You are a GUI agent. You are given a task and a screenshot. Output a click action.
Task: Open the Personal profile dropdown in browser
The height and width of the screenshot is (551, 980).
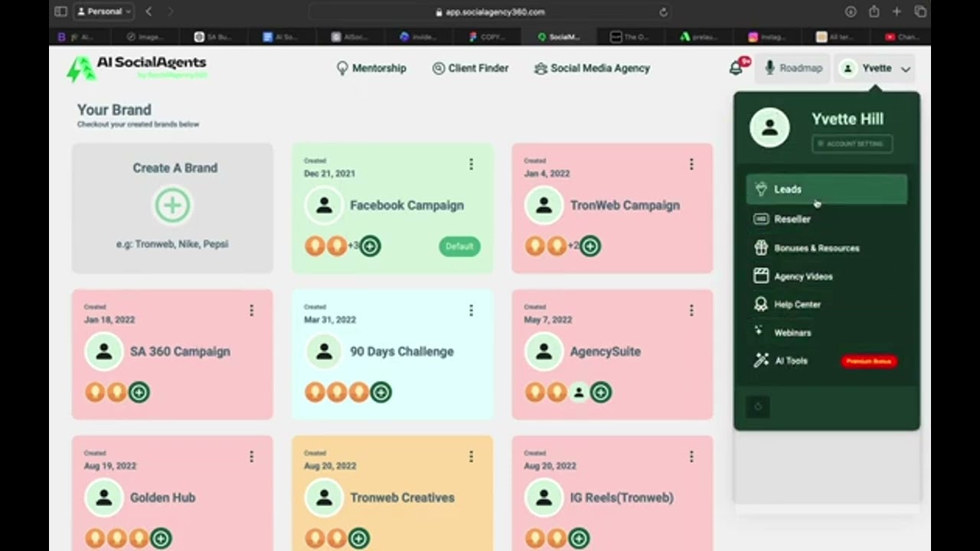tap(105, 11)
